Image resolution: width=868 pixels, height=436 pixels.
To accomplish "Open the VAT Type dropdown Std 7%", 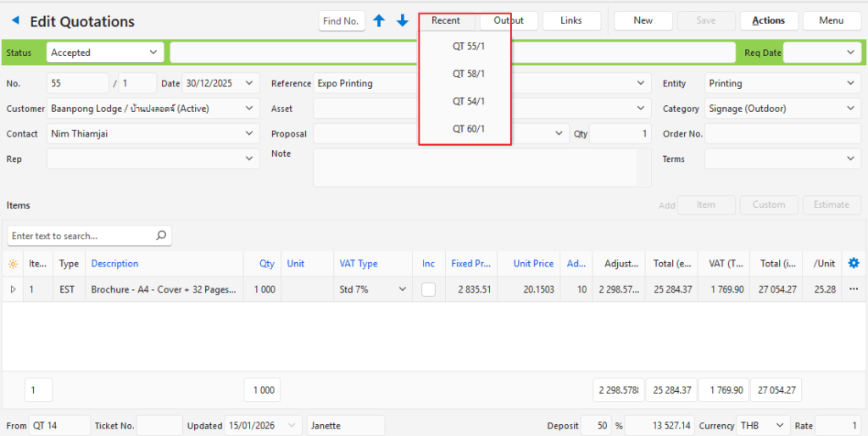I will (x=402, y=289).
